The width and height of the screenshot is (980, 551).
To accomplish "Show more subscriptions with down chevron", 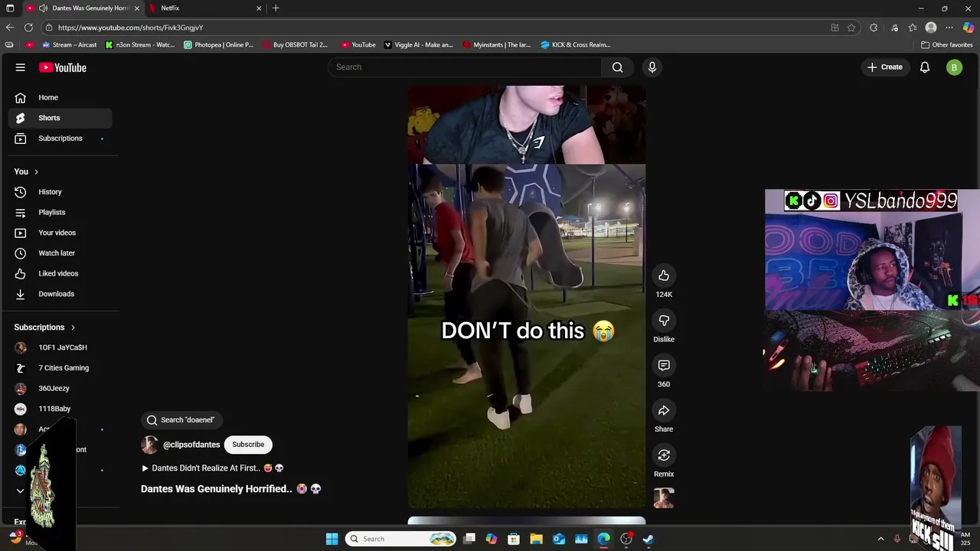I will coord(21,491).
